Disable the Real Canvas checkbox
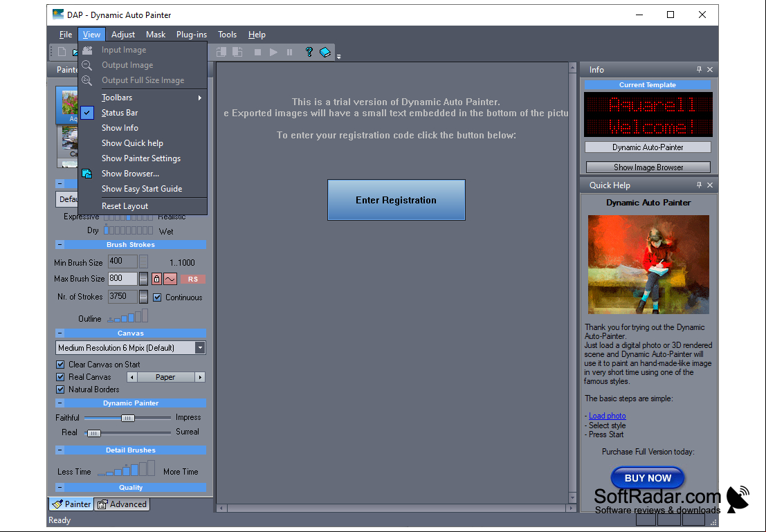766x532 pixels. [60, 377]
